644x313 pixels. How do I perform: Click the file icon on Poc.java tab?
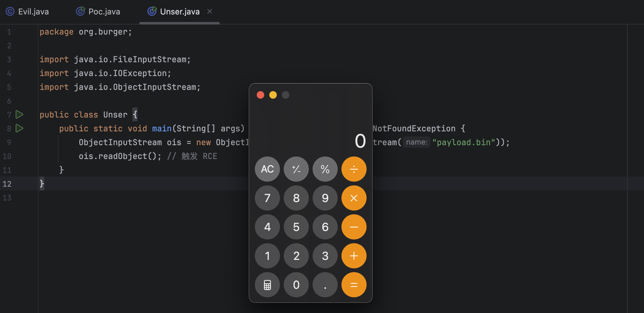pyautogui.click(x=80, y=11)
